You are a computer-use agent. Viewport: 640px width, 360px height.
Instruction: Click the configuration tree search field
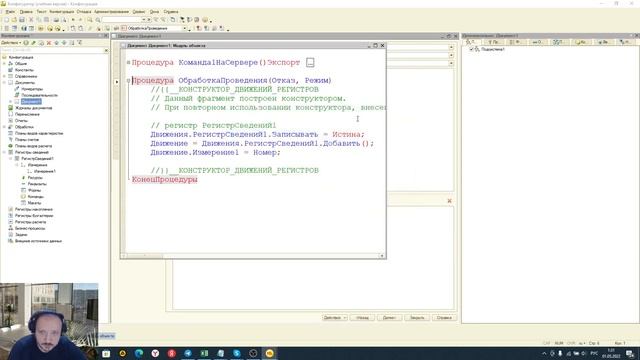(x=52, y=50)
